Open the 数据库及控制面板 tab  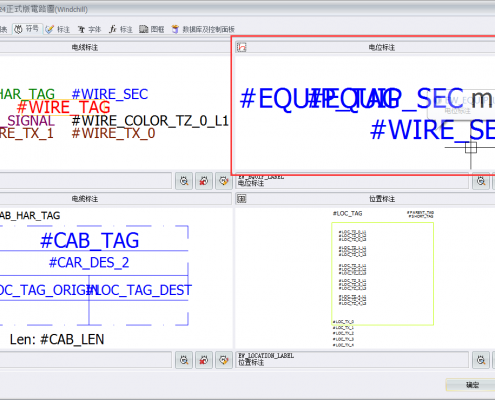203,29
